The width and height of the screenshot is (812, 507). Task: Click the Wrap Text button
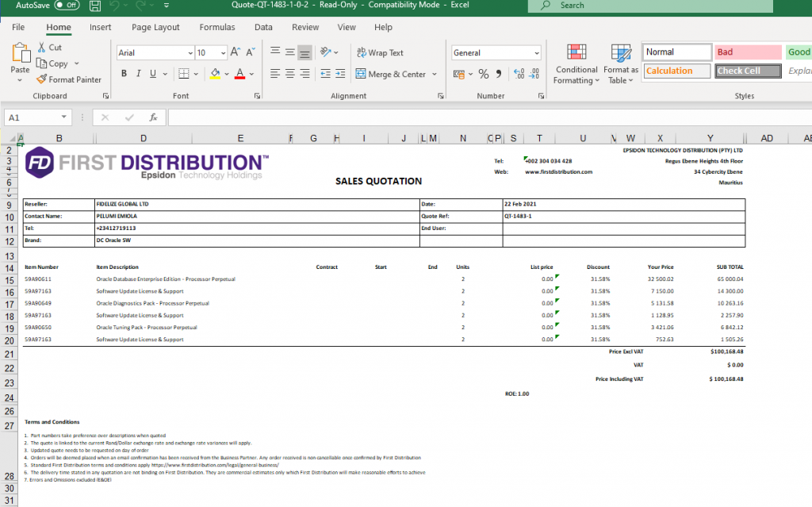point(380,53)
